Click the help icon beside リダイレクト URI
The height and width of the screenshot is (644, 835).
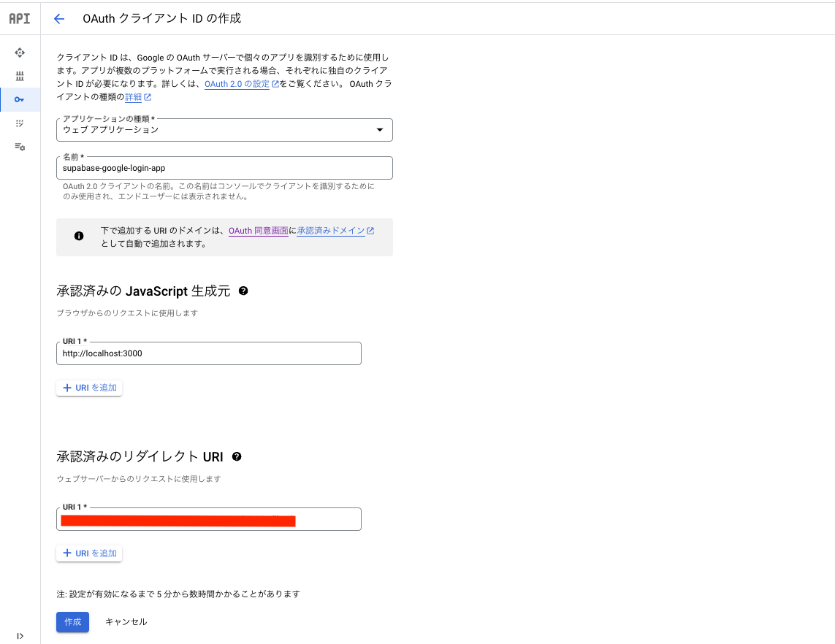235,456
